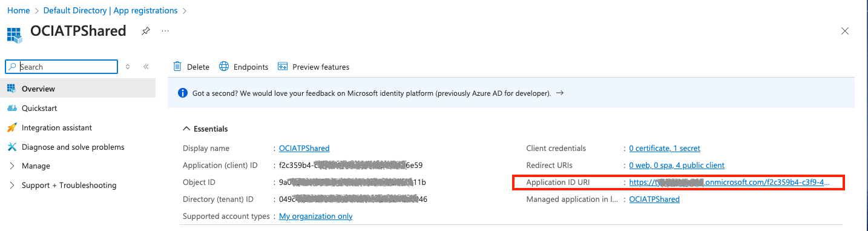The image size is (868, 231).
Task: Open the Application ID URI link
Action: pyautogui.click(x=729, y=182)
